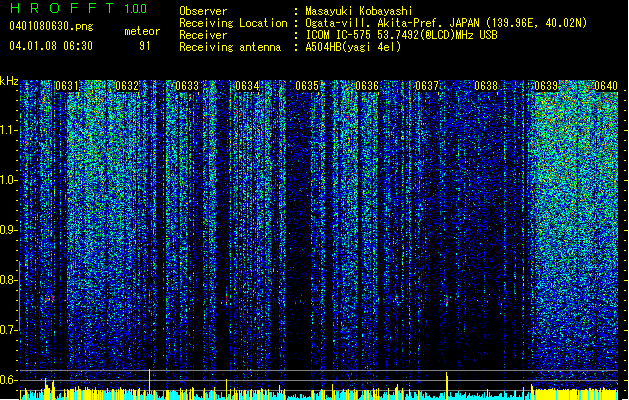This screenshot has width=629, height=400.
Task: Click the 'Receiving antenna' field label
Action: pyautogui.click(x=230, y=47)
